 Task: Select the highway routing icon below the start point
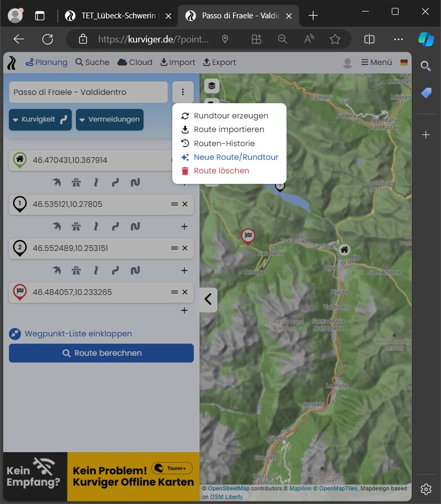(76, 182)
